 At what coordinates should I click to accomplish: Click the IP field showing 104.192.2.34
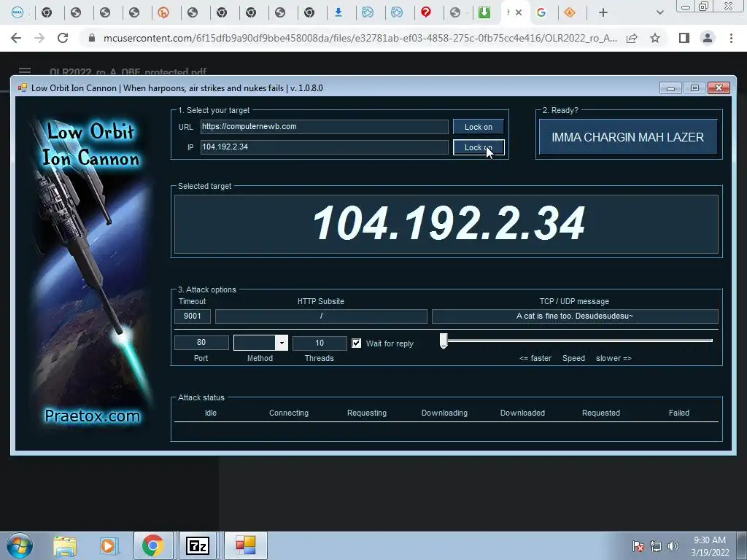324,147
